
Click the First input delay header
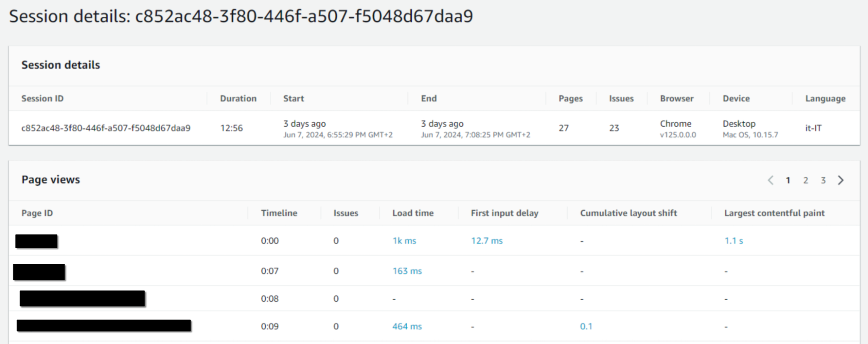tap(505, 213)
